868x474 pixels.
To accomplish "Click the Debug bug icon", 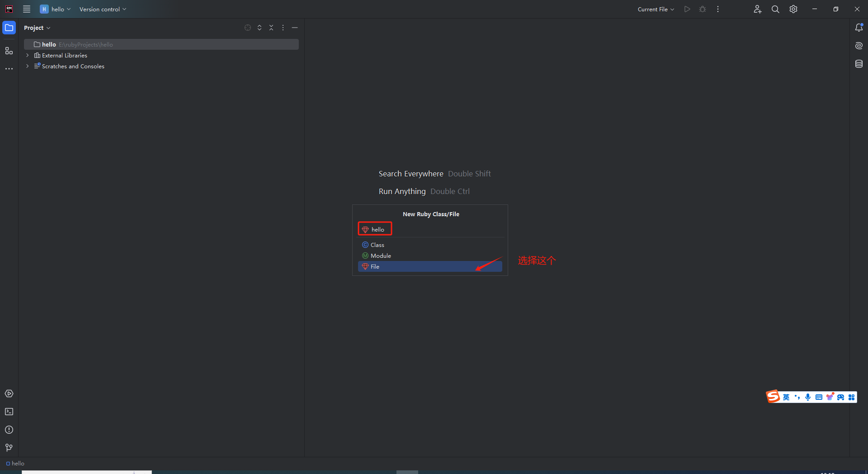I will 703,9.
